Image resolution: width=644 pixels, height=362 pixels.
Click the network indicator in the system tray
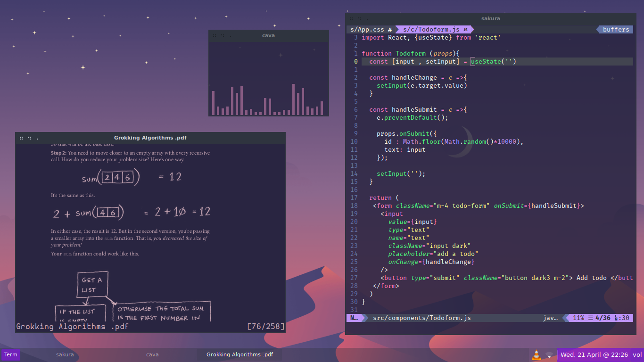click(x=549, y=355)
